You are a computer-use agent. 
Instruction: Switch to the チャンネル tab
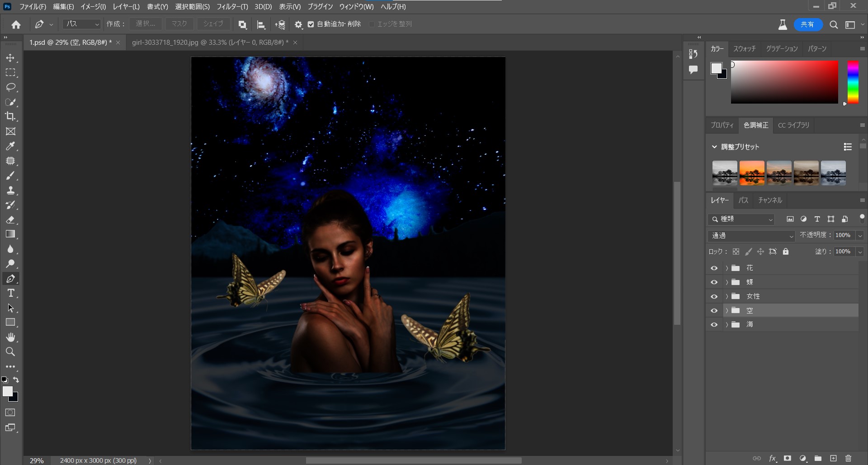click(x=770, y=200)
